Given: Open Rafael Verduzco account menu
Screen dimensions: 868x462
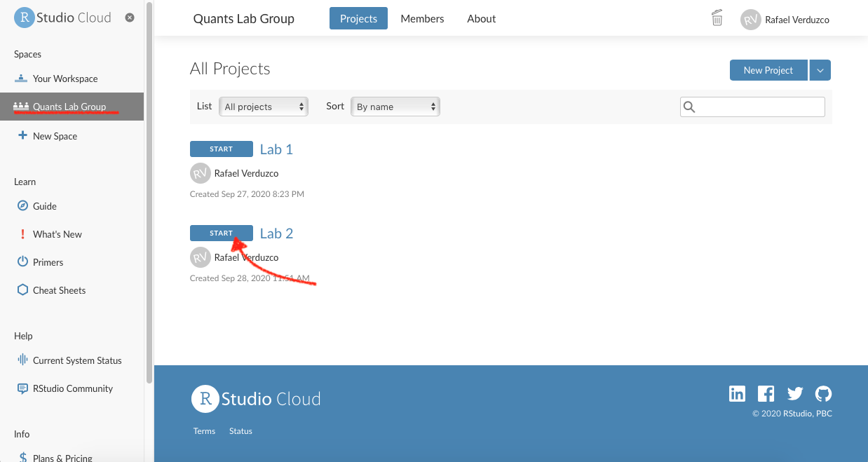Looking at the screenshot, I should pos(797,20).
